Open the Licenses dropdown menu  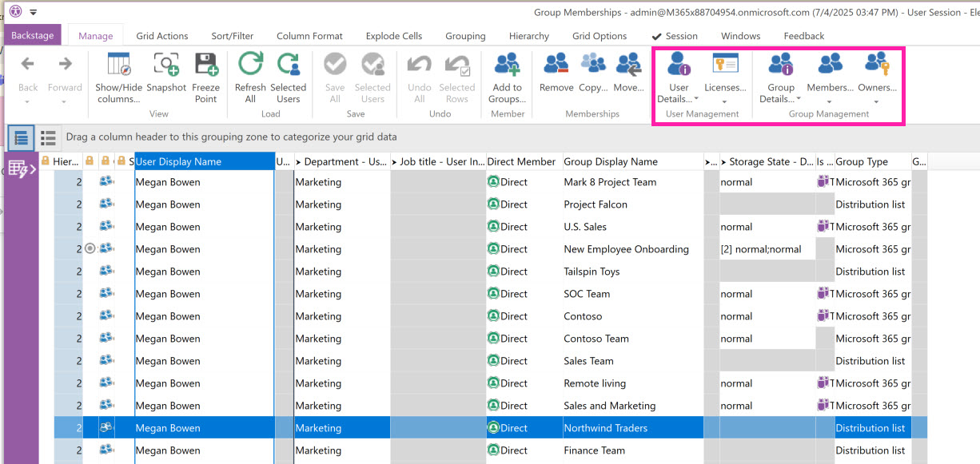pos(724,101)
